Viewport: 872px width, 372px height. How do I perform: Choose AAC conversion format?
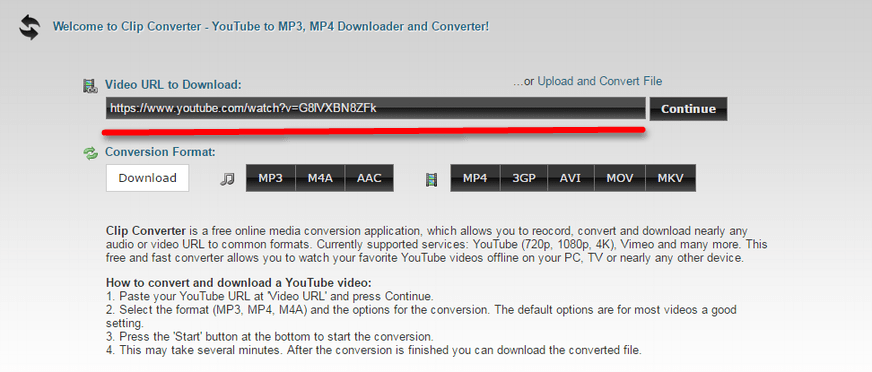click(369, 178)
